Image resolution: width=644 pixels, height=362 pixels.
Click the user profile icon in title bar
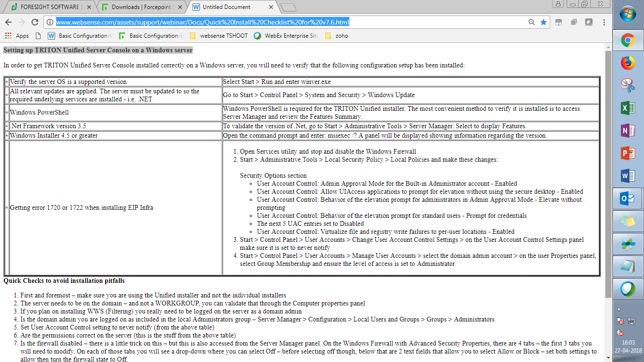pyautogui.click(x=558, y=4)
